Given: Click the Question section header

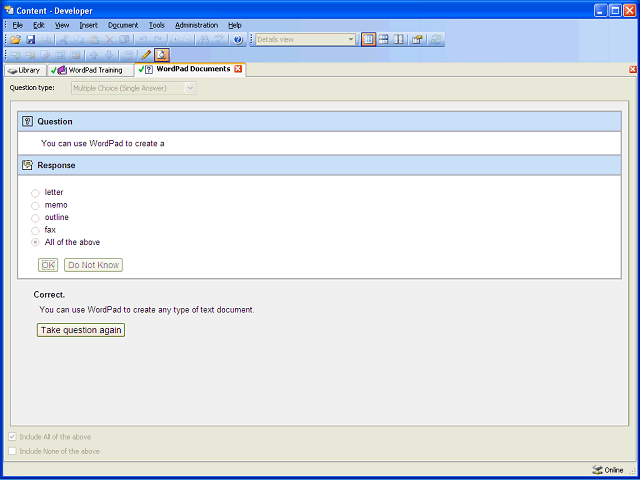Looking at the screenshot, I should (x=319, y=122).
